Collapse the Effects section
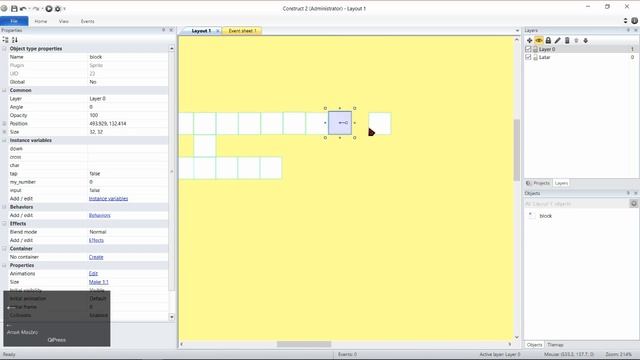 [4, 224]
